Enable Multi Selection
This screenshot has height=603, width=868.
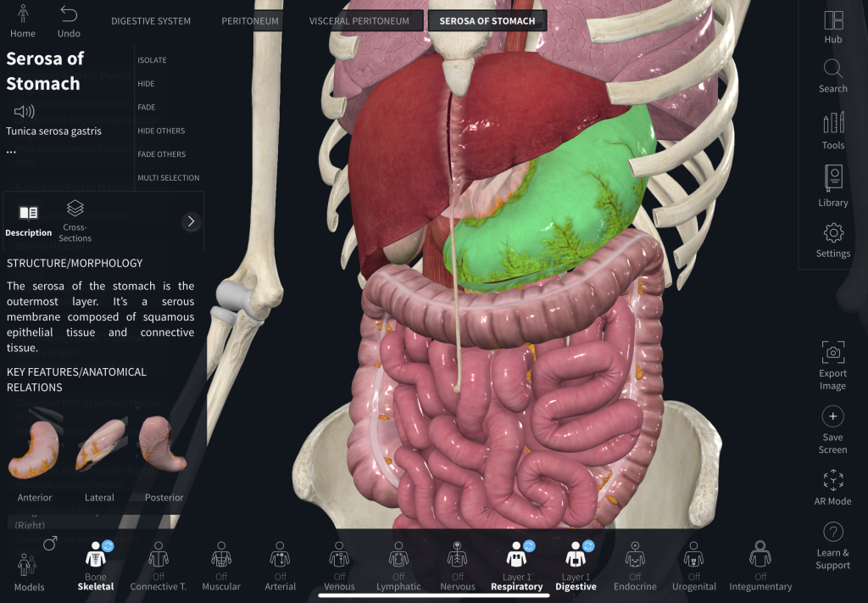[x=169, y=178]
